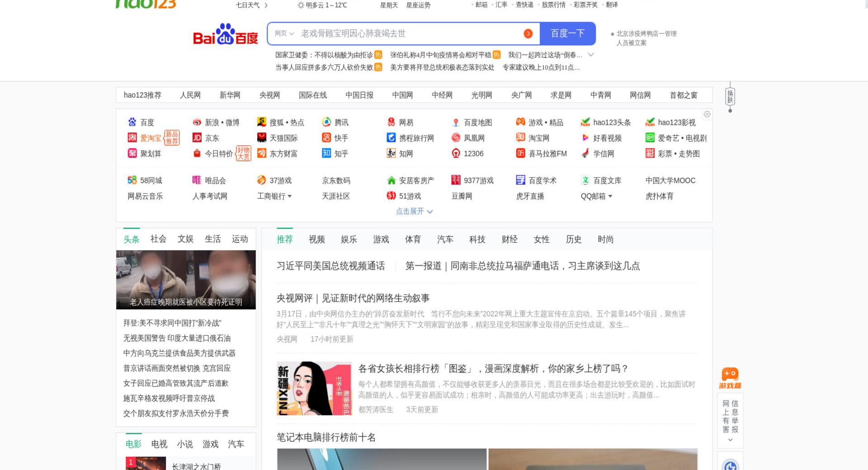Open the 七日天气 arrow

[x=266, y=5]
